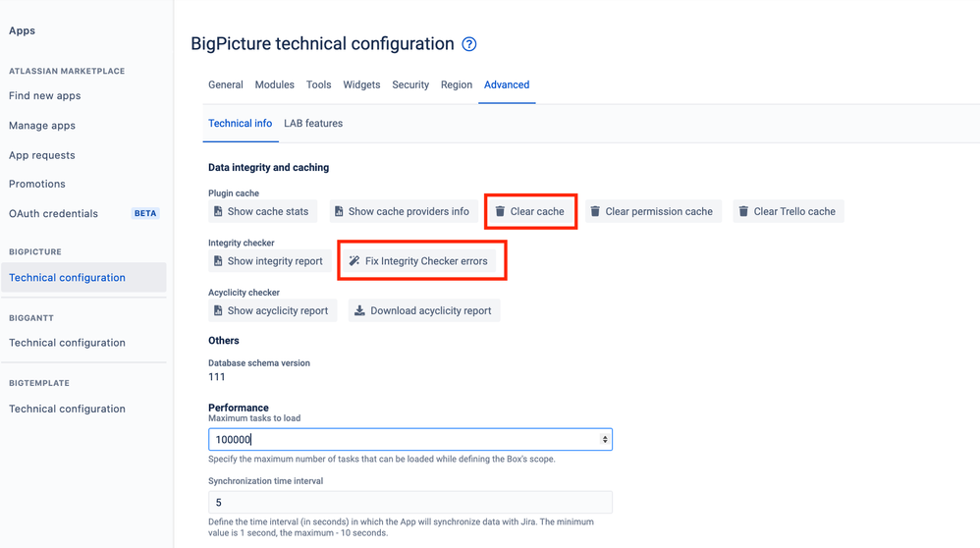Click the Performance section heading
This screenshot has height=548, width=980.
point(238,408)
